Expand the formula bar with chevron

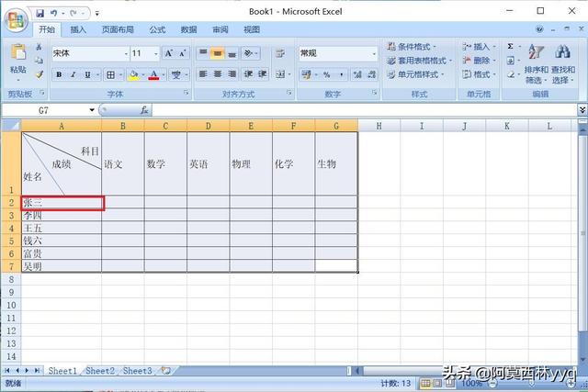[582, 110]
